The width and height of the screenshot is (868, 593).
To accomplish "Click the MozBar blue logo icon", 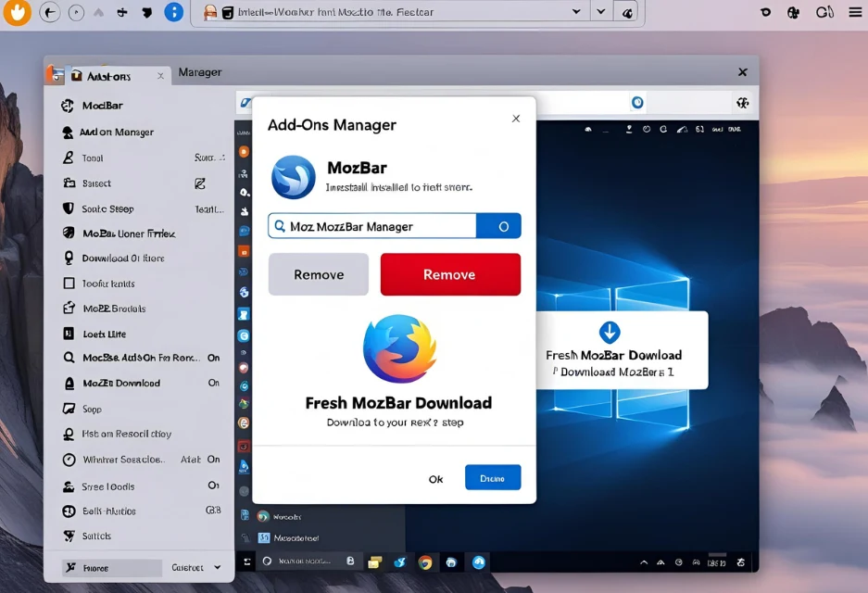I will tap(294, 177).
